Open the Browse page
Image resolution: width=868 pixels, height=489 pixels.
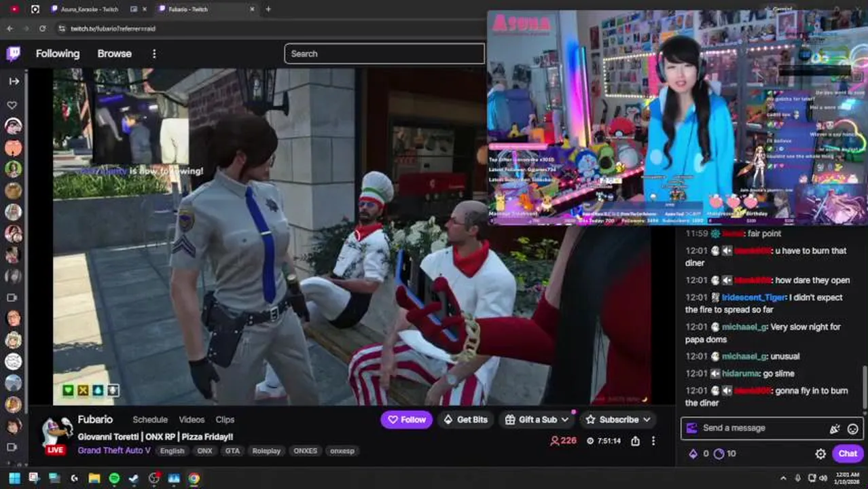coord(114,54)
